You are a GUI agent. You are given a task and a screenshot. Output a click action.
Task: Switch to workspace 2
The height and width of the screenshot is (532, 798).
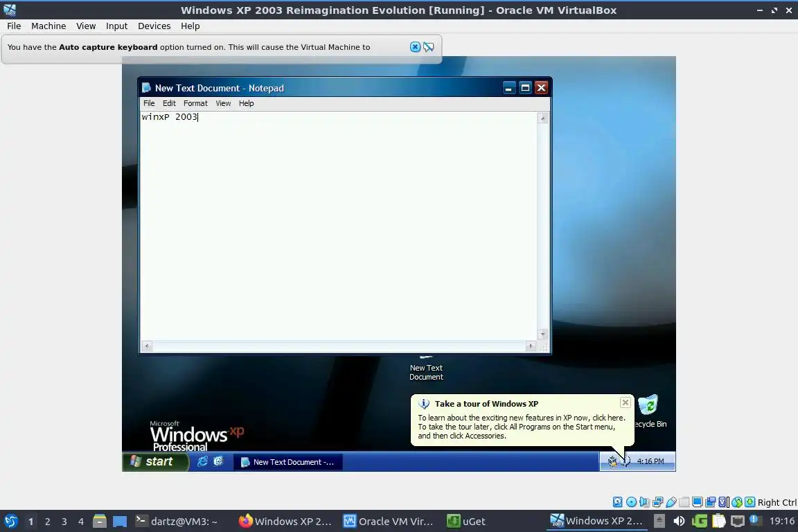tap(47, 522)
